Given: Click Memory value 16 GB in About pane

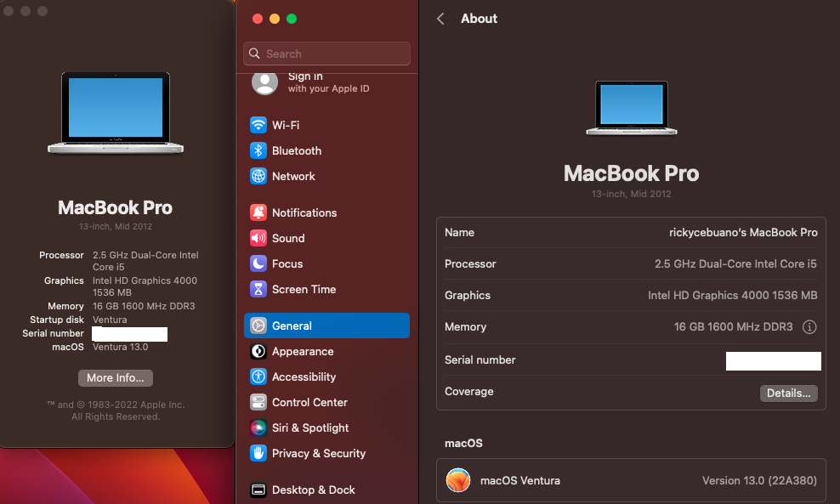Looking at the screenshot, I should coord(733,326).
